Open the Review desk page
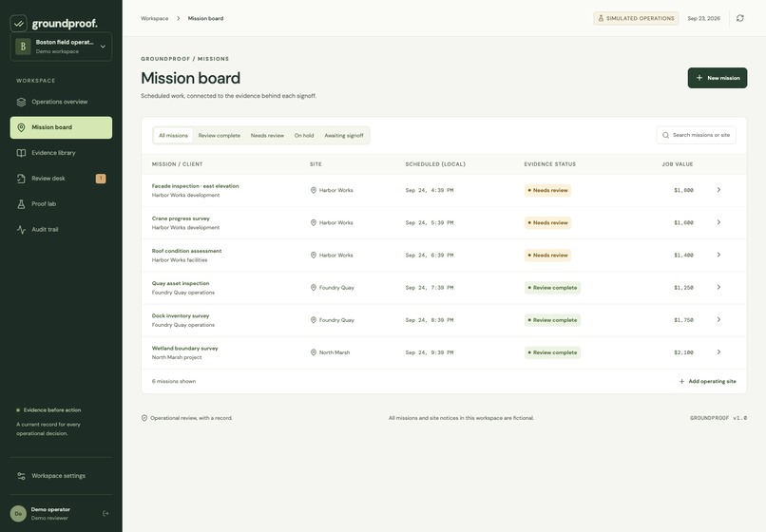 tap(61, 179)
